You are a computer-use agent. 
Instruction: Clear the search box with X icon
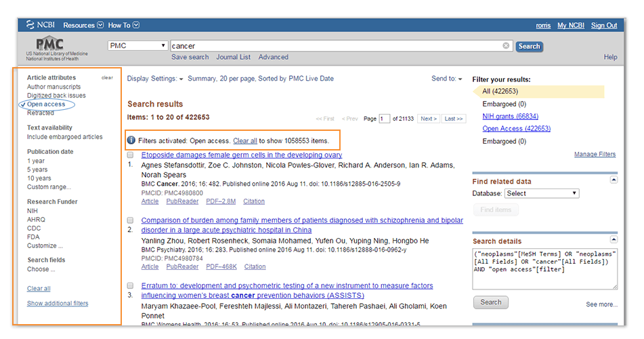tap(506, 46)
